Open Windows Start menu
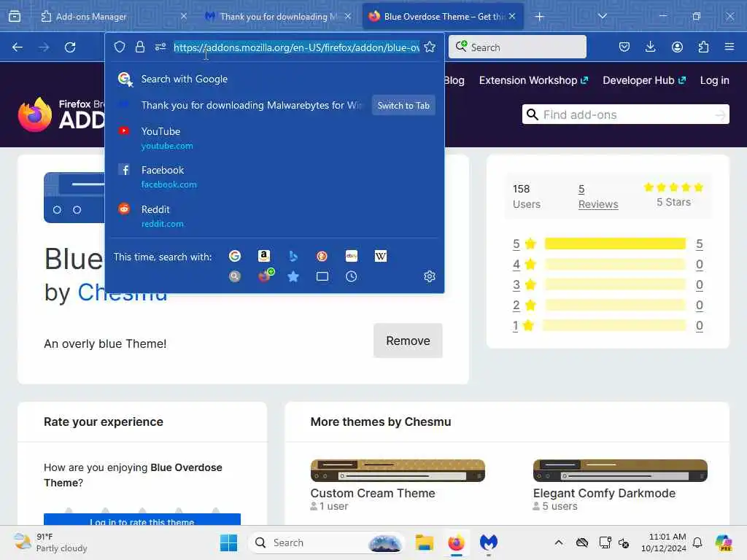The image size is (747, 560). click(x=228, y=542)
